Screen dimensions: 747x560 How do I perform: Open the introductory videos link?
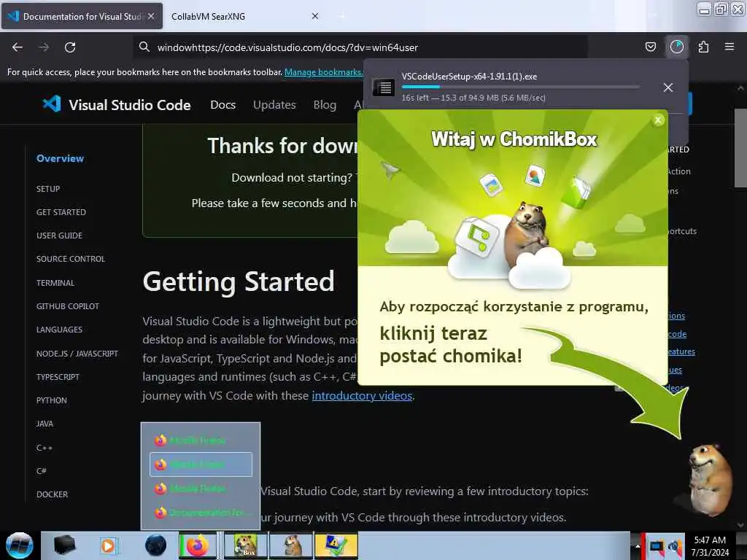362,396
